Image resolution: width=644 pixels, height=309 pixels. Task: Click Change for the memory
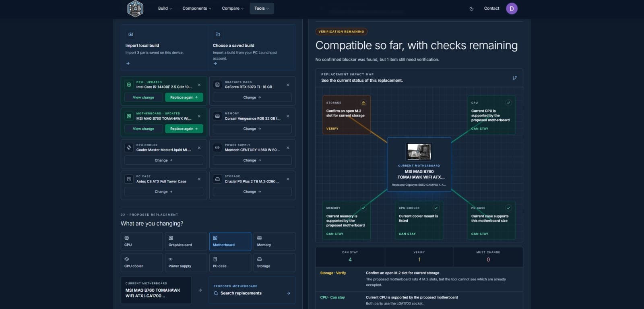point(252,129)
